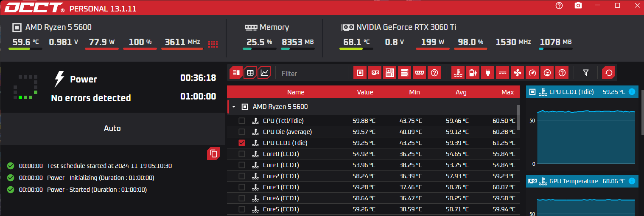This screenshot has height=216, width=644.
Task: Click the GPU clock 1530 MHz reading
Action: pyautogui.click(x=513, y=42)
